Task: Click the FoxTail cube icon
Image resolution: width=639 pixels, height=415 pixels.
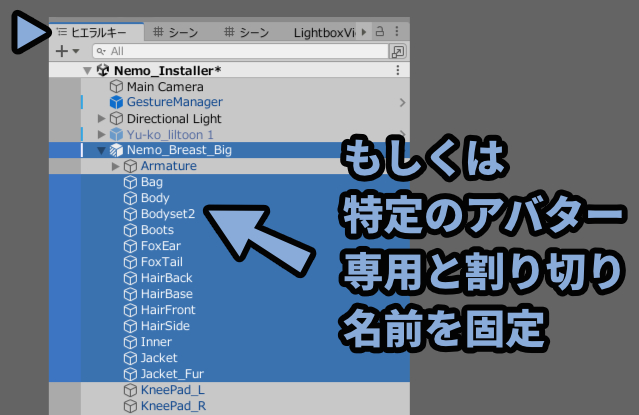Action: 130,262
